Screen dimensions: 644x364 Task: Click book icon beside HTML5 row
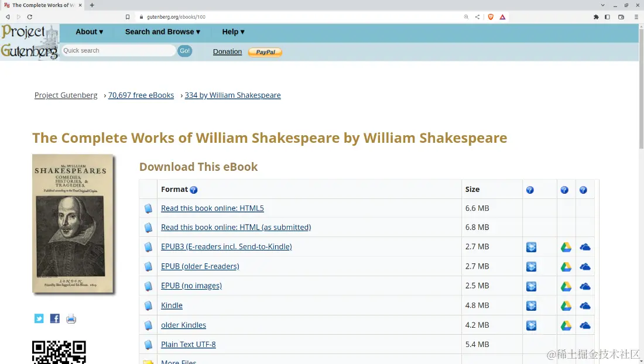click(148, 208)
